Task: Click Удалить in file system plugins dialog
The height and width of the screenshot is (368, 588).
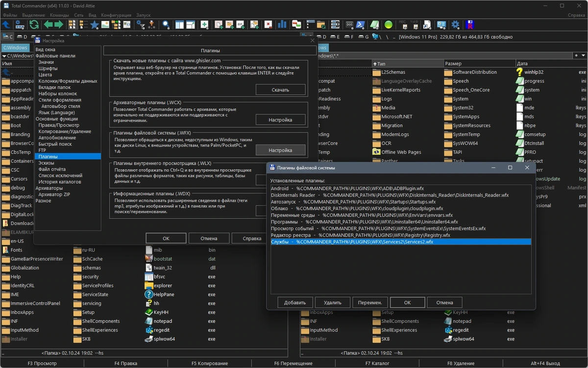Action: pyautogui.click(x=332, y=302)
